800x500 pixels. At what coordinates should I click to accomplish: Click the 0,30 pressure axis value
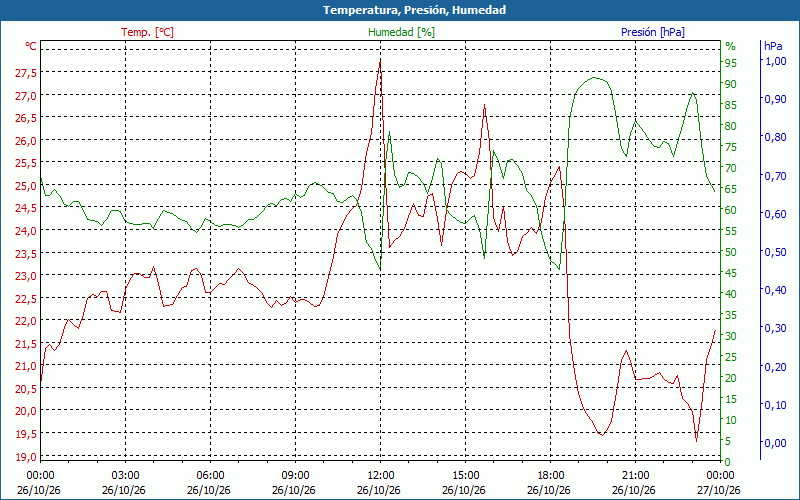point(776,328)
